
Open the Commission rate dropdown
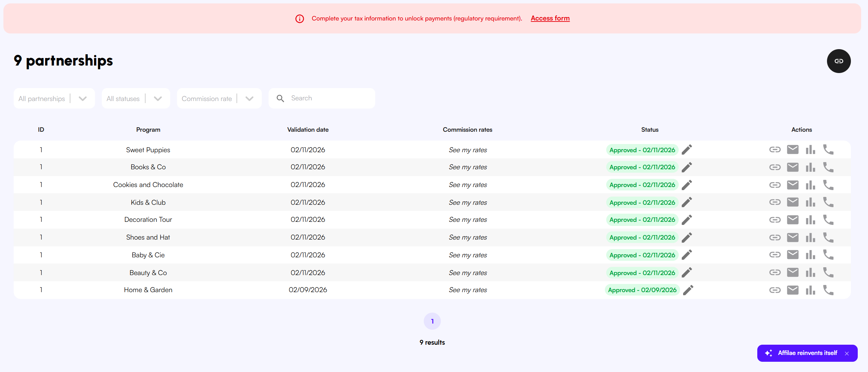pyautogui.click(x=219, y=98)
